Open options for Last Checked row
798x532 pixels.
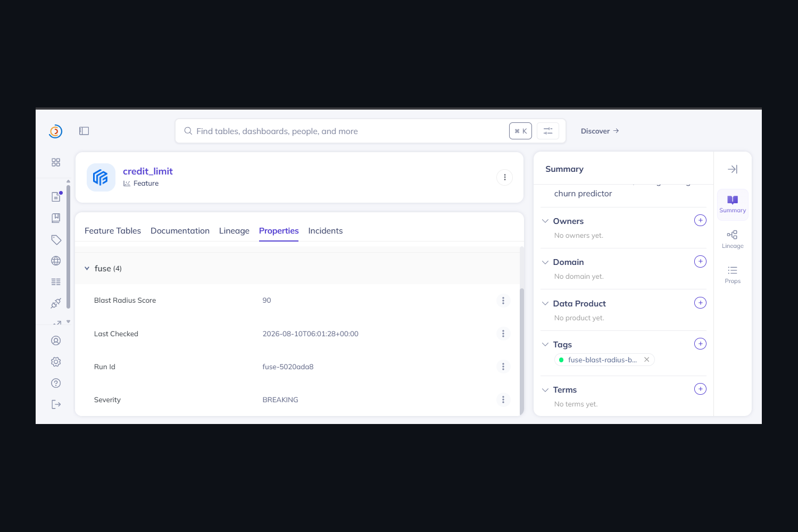pos(503,334)
